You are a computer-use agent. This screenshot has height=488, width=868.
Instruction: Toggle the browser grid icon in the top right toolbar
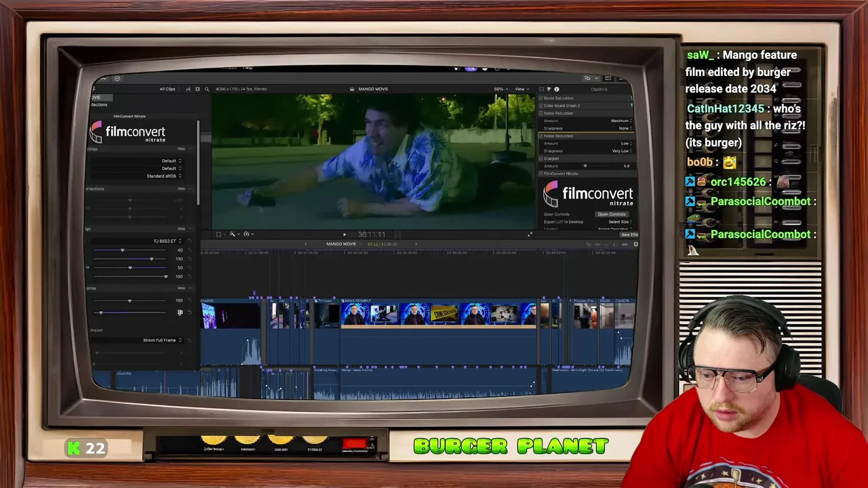(608, 78)
